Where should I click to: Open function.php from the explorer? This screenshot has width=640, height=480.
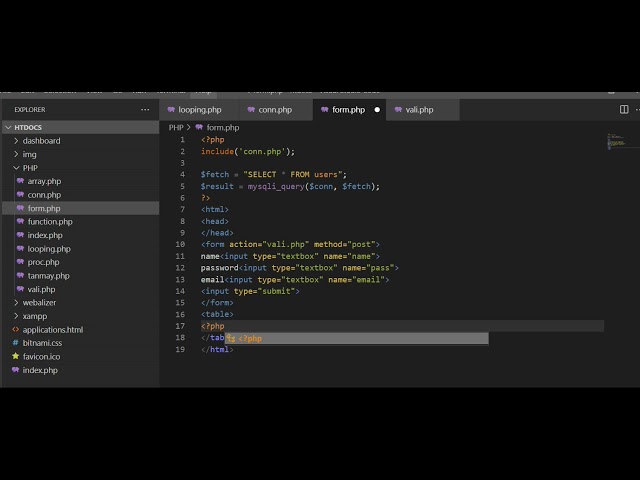tap(50, 222)
